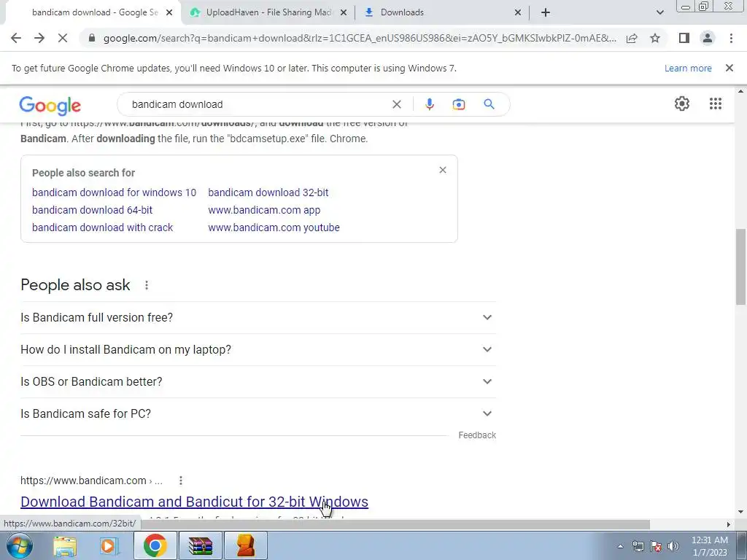
Task: Stop loading the current page
Action: pyautogui.click(x=63, y=38)
